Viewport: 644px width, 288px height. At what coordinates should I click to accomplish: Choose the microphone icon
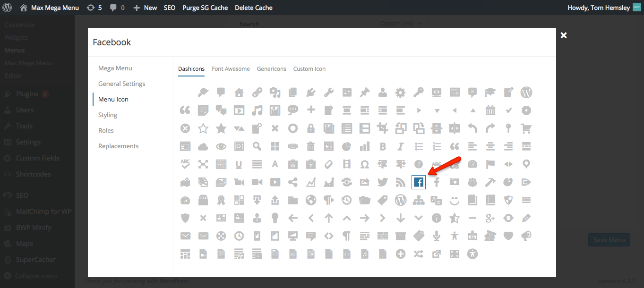coord(437,236)
